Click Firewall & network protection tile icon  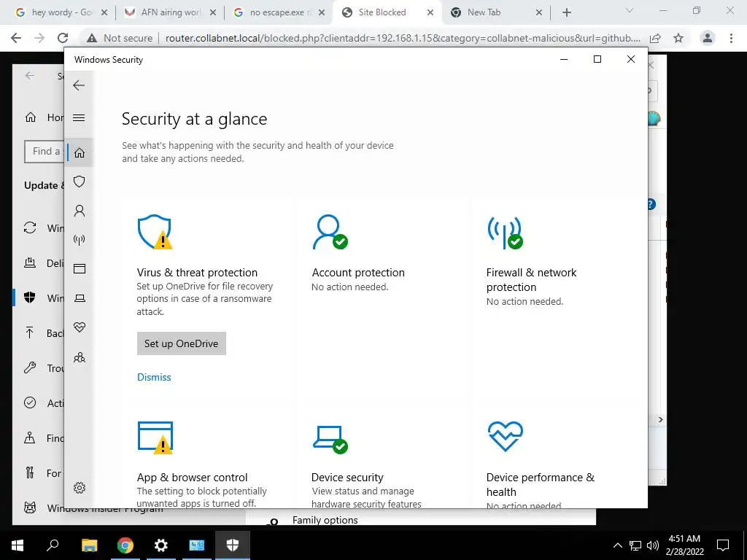point(505,233)
